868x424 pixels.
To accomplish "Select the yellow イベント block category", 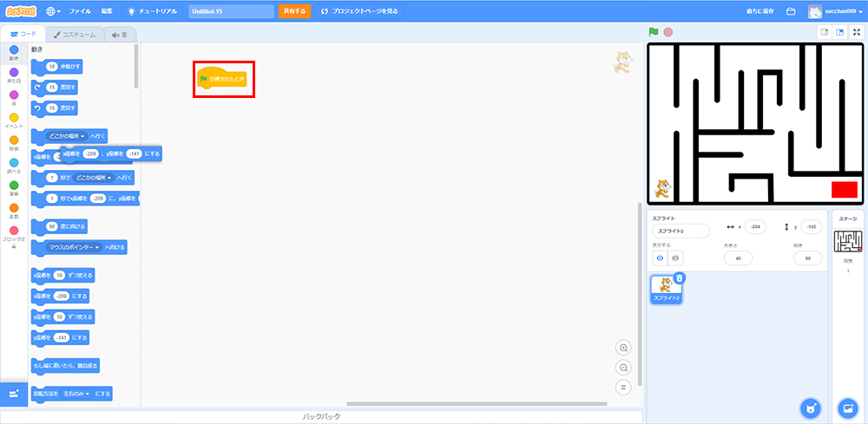I will 14,120.
